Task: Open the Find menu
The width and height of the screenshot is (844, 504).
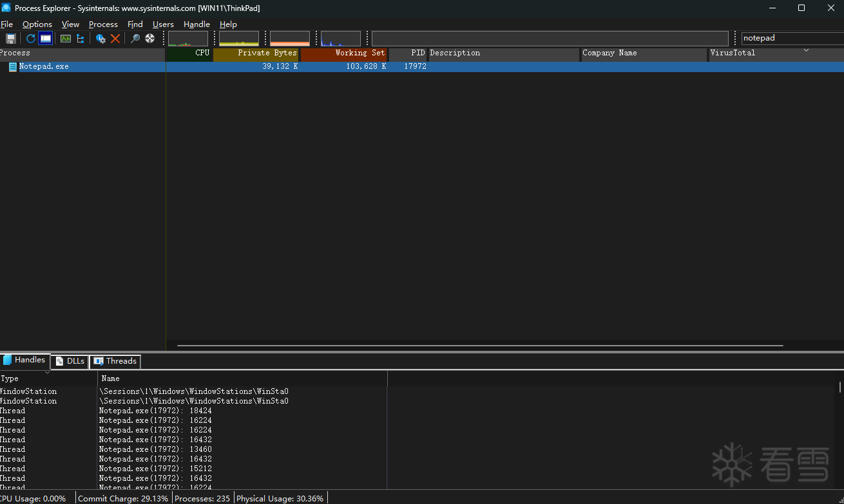Action: (135, 24)
